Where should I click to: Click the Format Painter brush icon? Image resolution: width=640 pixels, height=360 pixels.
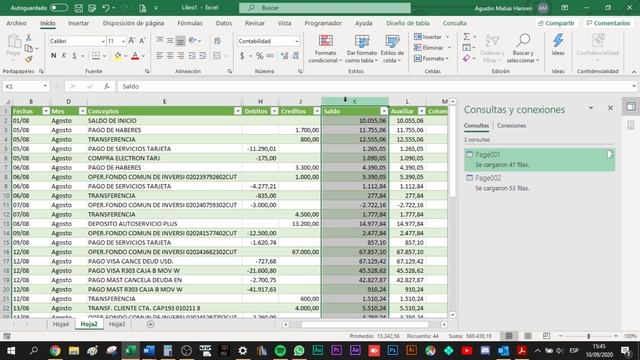point(29,60)
